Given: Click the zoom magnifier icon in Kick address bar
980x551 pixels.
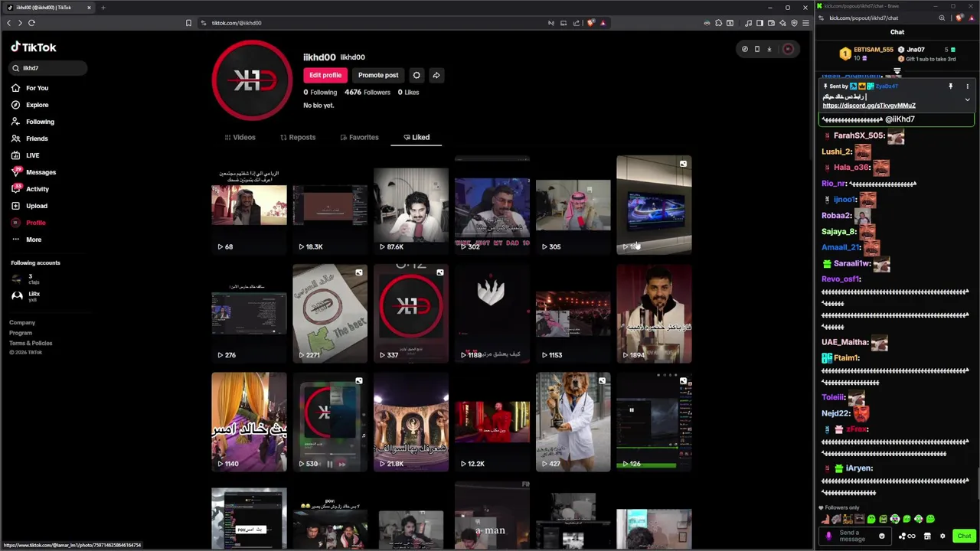Looking at the screenshot, I should 942,18.
